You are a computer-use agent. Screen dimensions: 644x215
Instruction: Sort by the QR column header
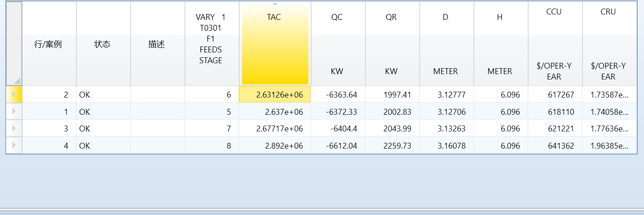coord(392,43)
